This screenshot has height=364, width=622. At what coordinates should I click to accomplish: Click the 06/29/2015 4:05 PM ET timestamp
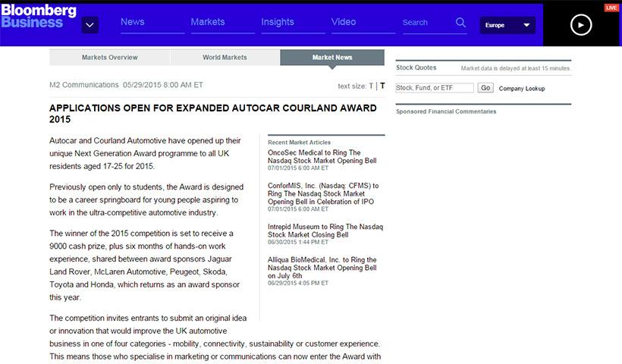coord(298,283)
